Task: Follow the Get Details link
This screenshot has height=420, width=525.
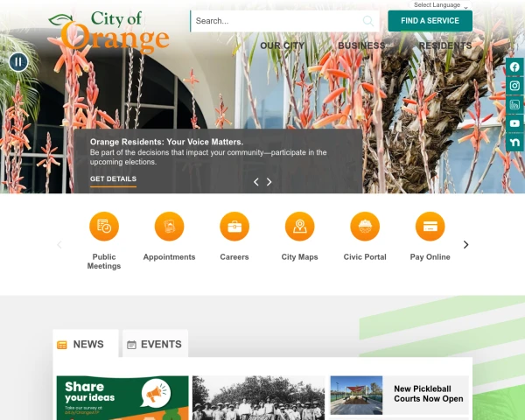Action: pyautogui.click(x=113, y=178)
